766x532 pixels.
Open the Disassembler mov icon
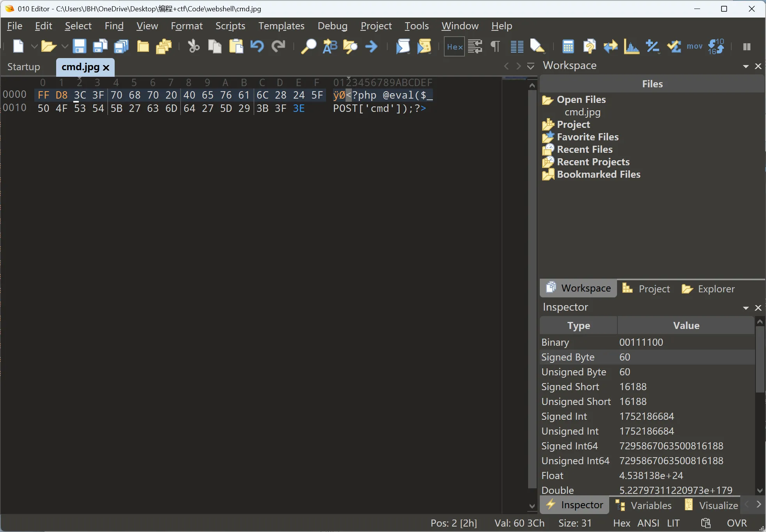click(x=694, y=46)
